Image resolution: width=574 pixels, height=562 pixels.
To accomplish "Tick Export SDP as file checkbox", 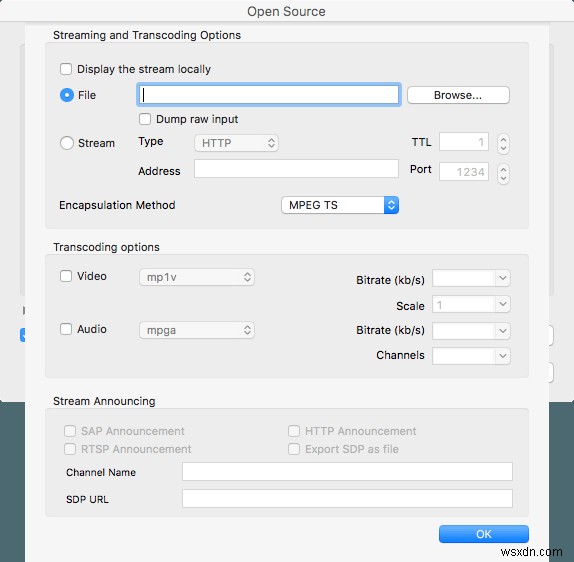I will point(294,449).
